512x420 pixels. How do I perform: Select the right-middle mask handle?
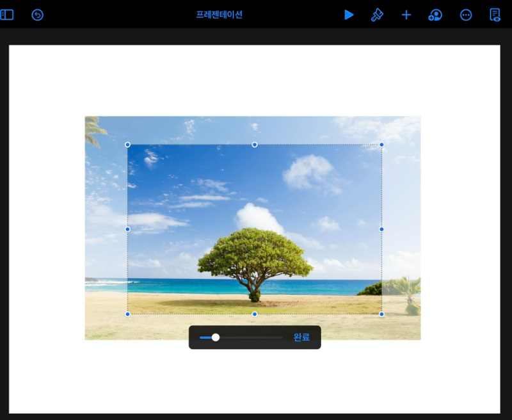point(381,229)
